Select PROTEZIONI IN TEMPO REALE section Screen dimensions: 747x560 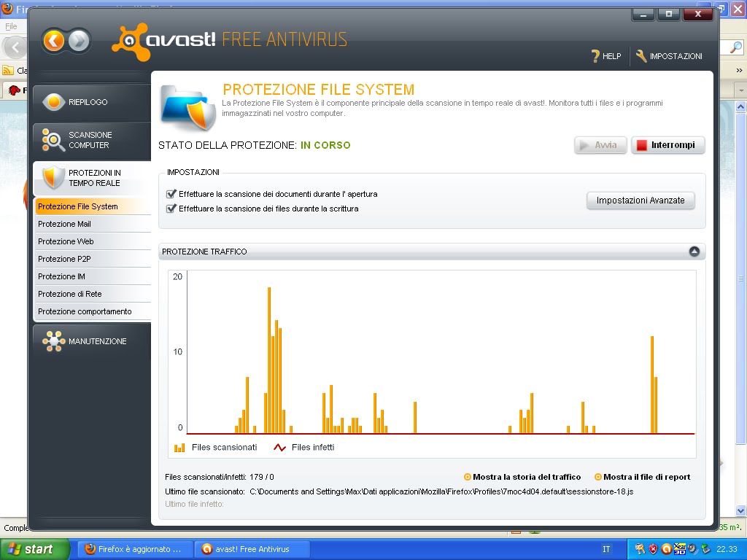[92, 178]
